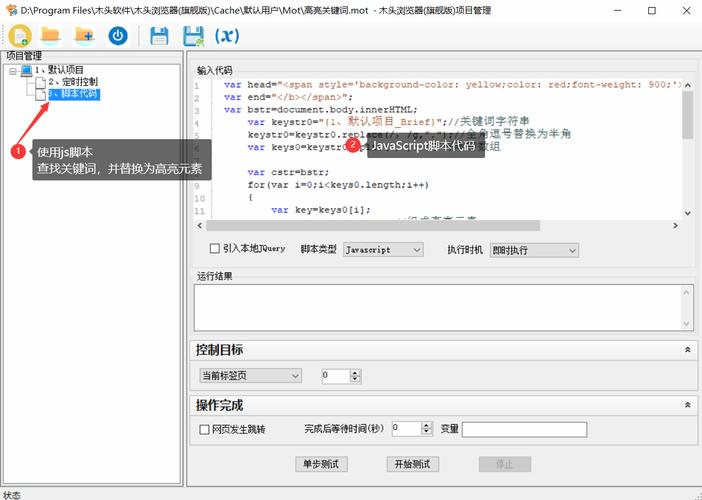The image size is (702, 500).
Task: Click code line starting 'for(var i=0;'
Action: 338,185
